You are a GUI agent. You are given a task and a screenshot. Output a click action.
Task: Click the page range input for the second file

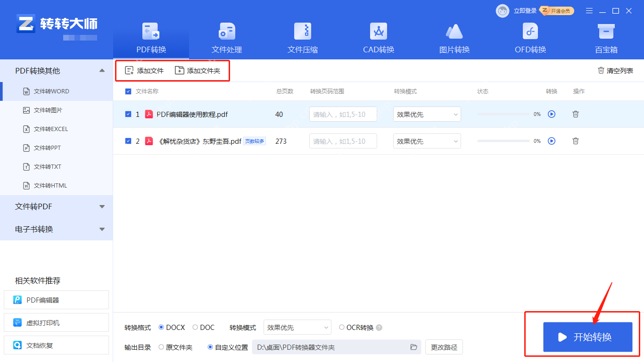coord(343,141)
